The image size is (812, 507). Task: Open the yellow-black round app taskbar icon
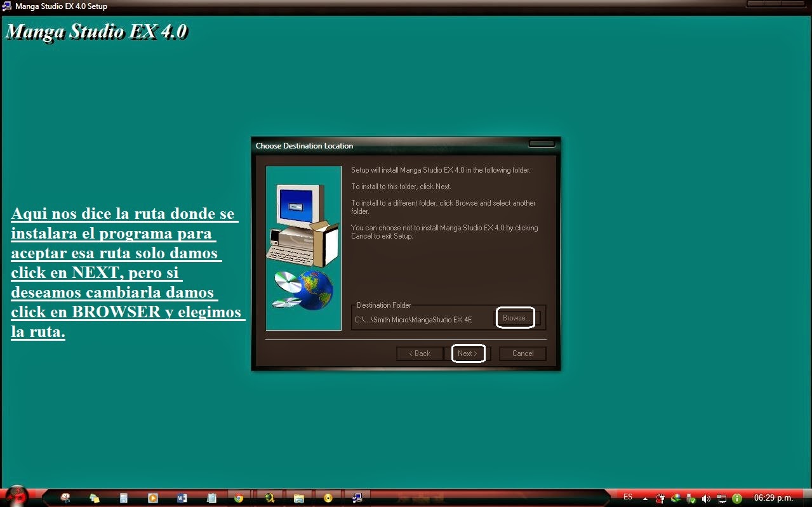[x=270, y=498]
